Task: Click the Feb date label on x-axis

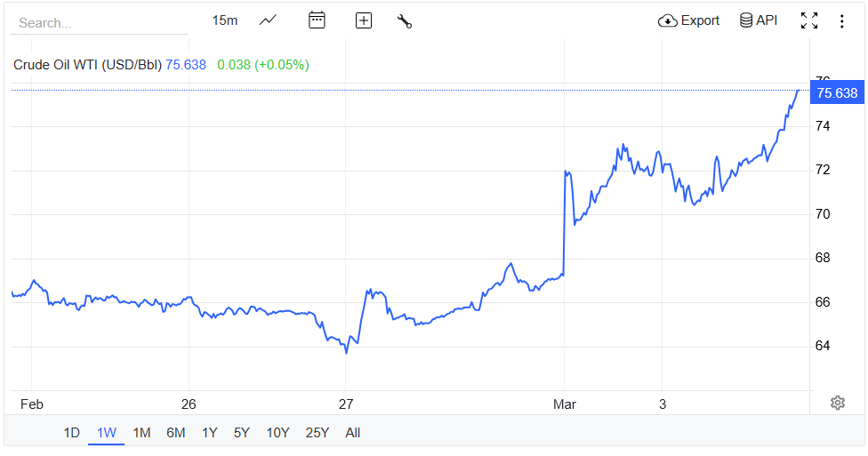Action: click(x=31, y=404)
